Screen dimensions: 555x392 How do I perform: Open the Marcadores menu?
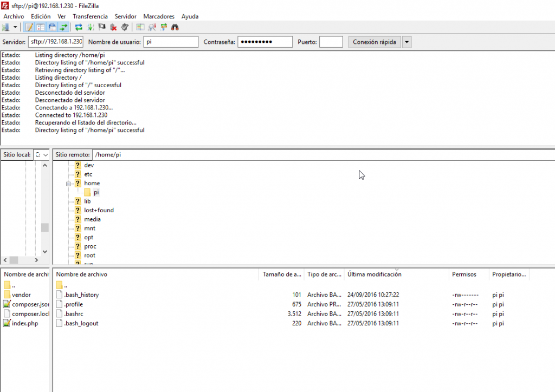[159, 16]
